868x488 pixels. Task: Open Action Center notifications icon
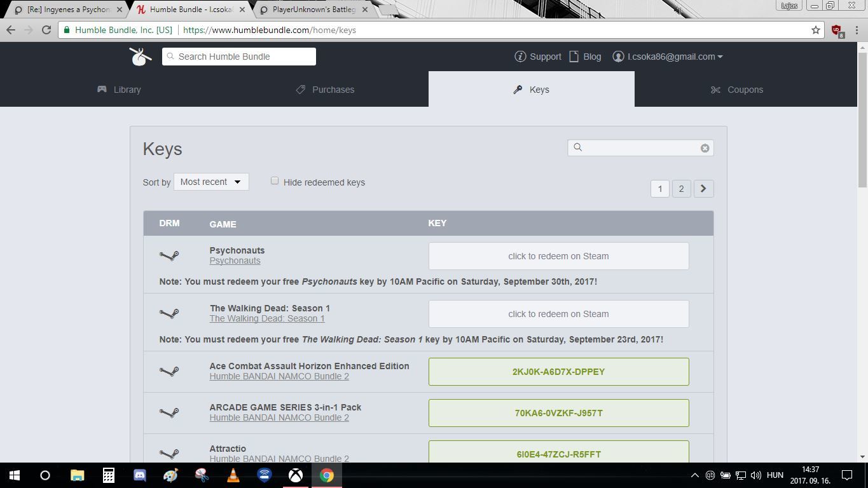click(x=847, y=475)
